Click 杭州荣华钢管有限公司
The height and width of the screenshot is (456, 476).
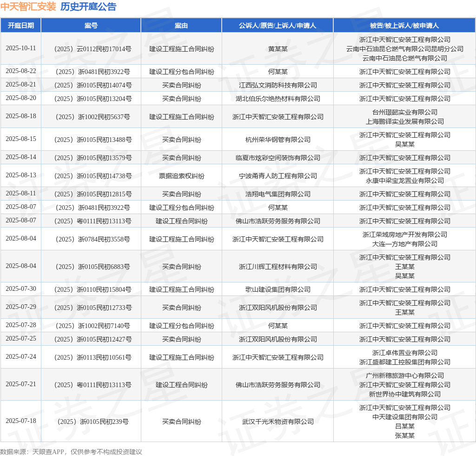(278, 140)
